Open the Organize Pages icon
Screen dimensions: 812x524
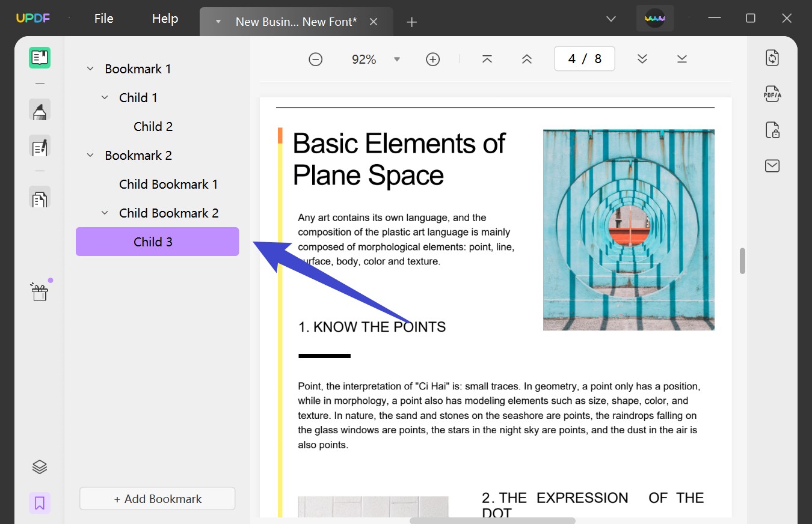click(x=40, y=199)
